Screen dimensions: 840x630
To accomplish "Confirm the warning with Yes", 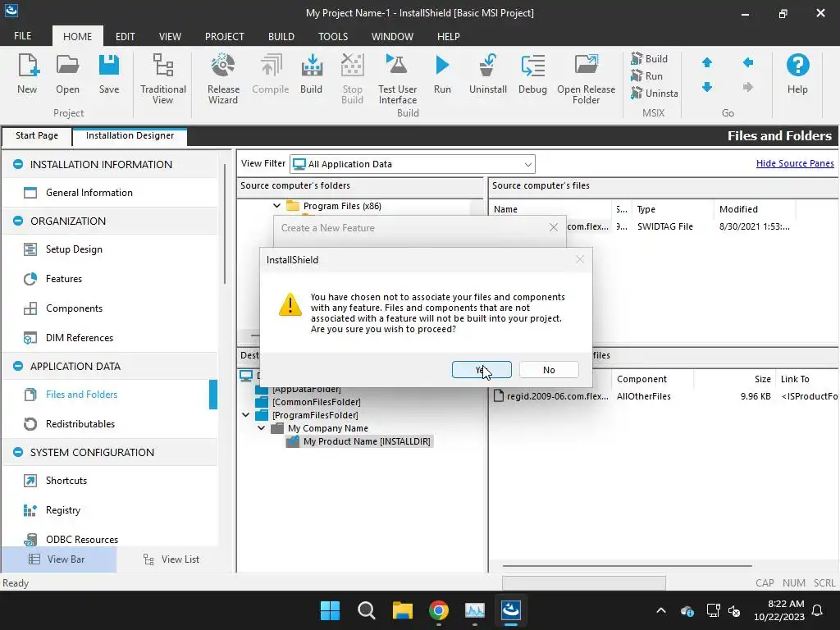I will pos(482,370).
